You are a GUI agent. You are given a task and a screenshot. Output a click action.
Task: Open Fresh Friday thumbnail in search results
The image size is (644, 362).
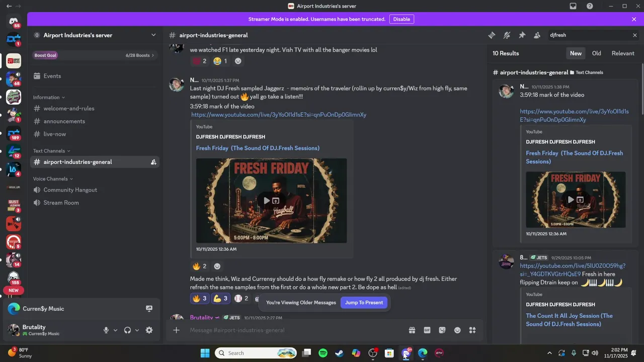[x=576, y=200]
